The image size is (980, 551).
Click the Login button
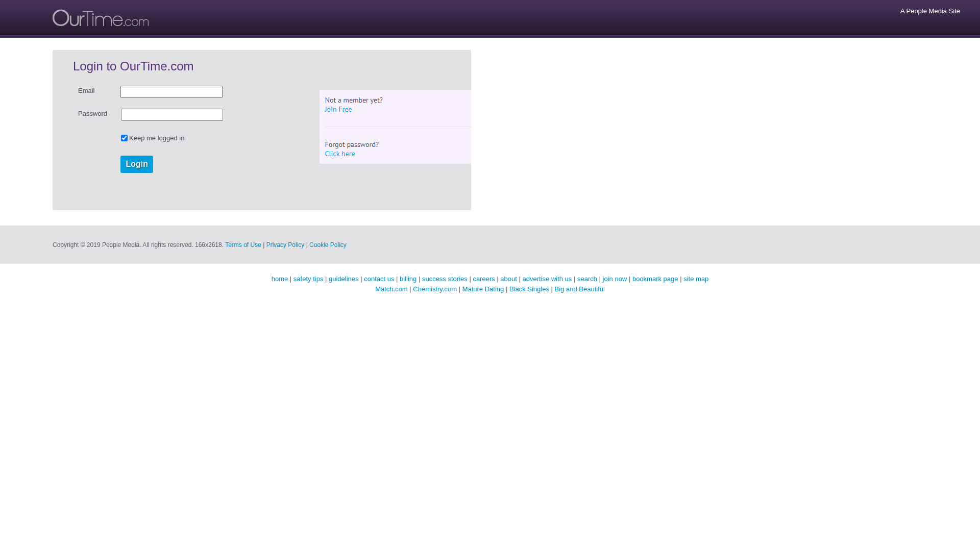[x=137, y=164]
